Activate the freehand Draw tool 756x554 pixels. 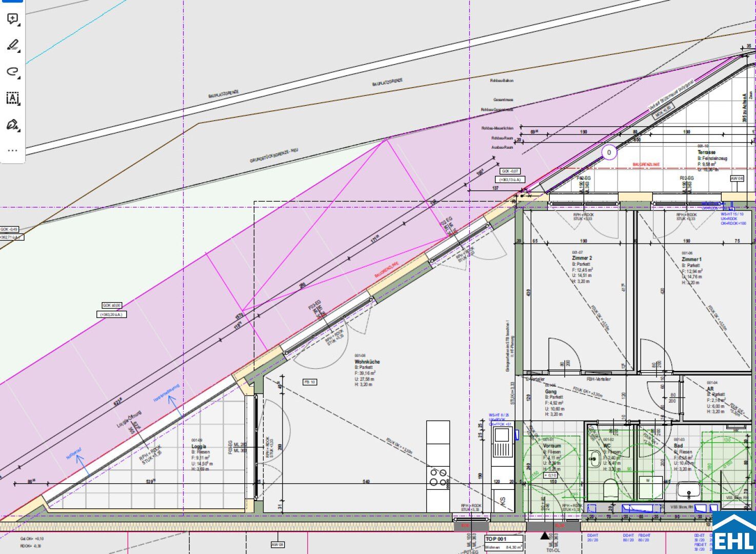12,71
